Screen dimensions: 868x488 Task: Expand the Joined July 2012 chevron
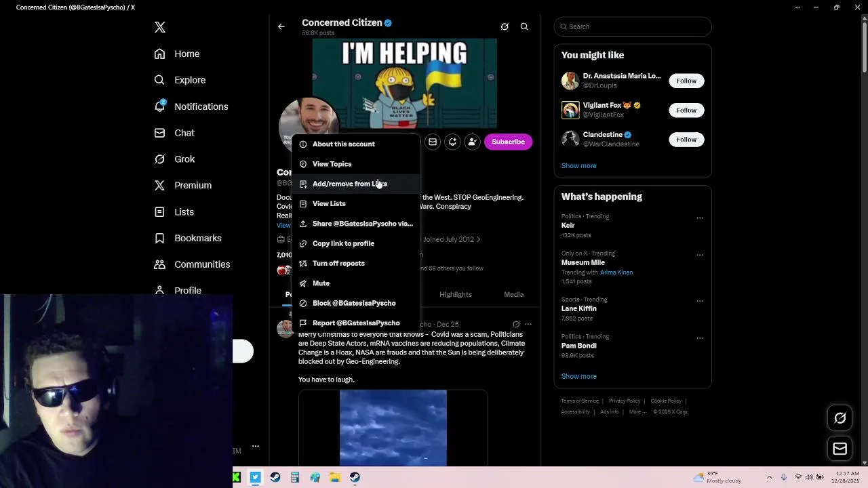click(478, 239)
